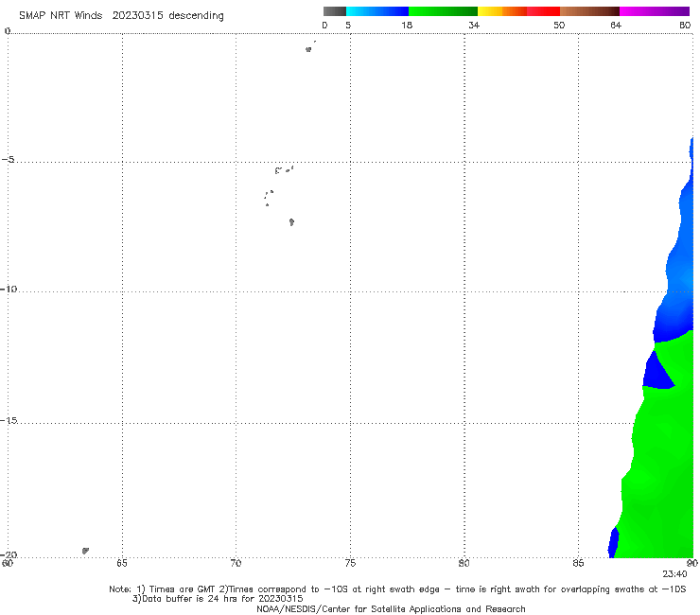
Task: Click the word "descending" in the title
Action: [x=197, y=16]
